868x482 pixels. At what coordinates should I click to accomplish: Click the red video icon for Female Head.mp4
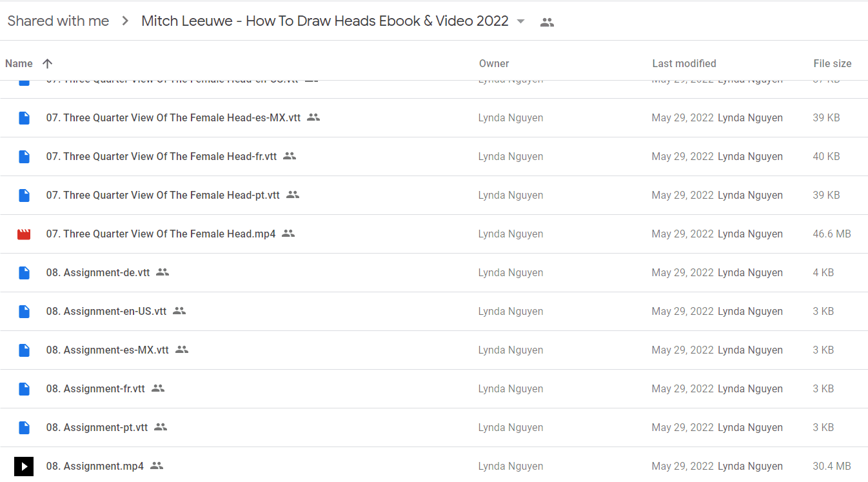point(24,234)
